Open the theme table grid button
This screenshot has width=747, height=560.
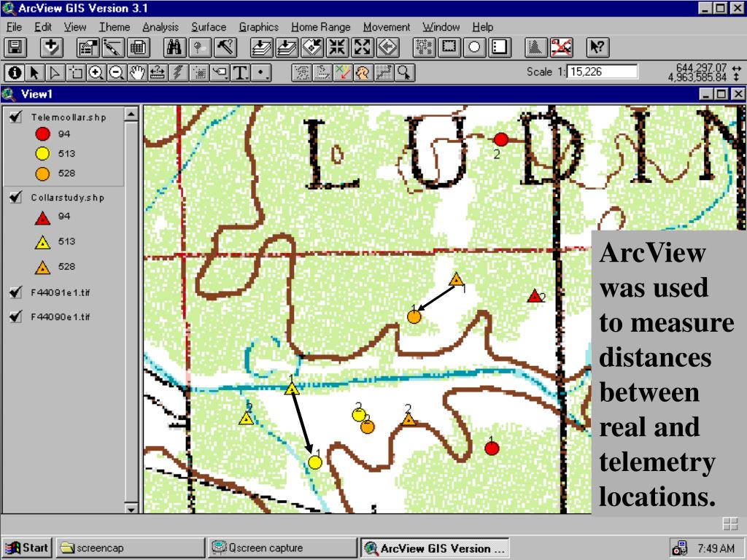(138, 47)
